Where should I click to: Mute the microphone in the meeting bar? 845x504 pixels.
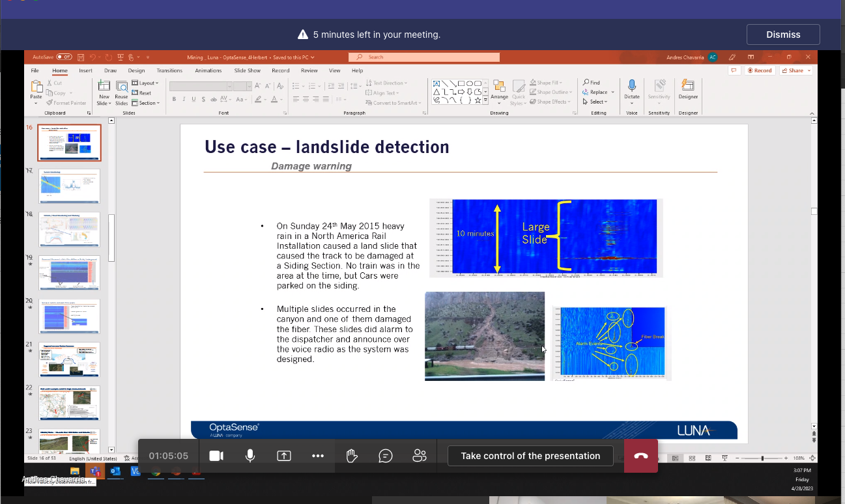(250, 456)
